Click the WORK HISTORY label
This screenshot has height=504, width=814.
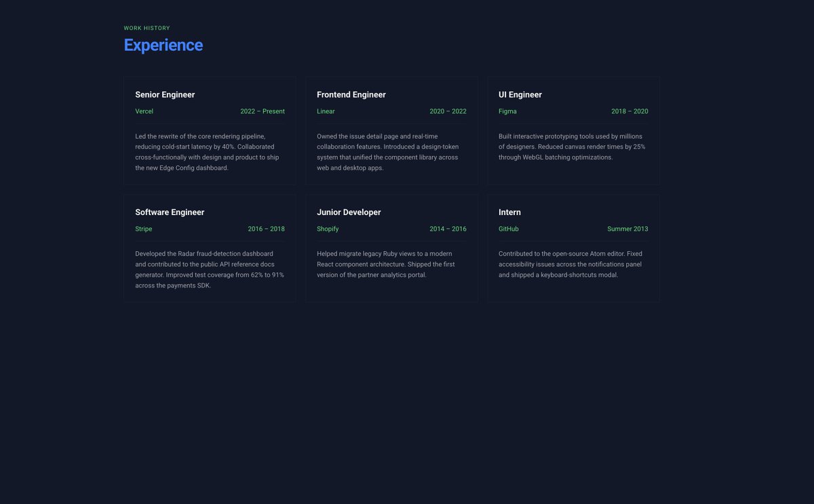point(147,28)
